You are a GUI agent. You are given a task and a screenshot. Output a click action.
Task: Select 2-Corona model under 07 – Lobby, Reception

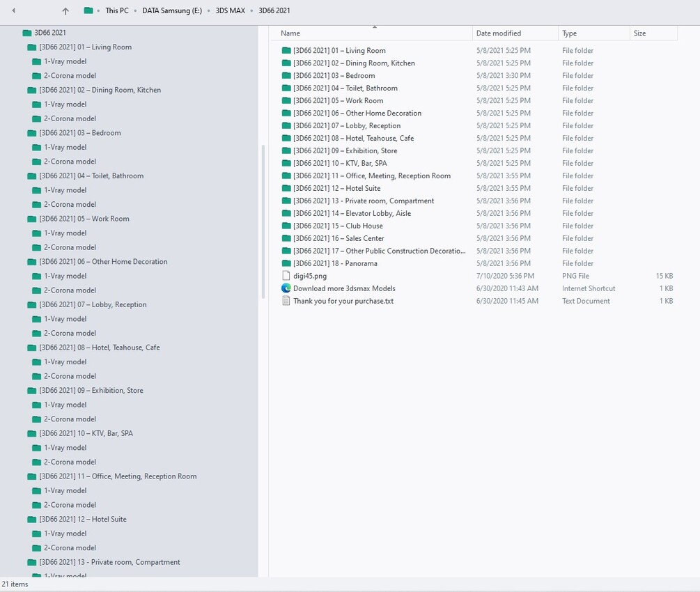[x=70, y=333]
